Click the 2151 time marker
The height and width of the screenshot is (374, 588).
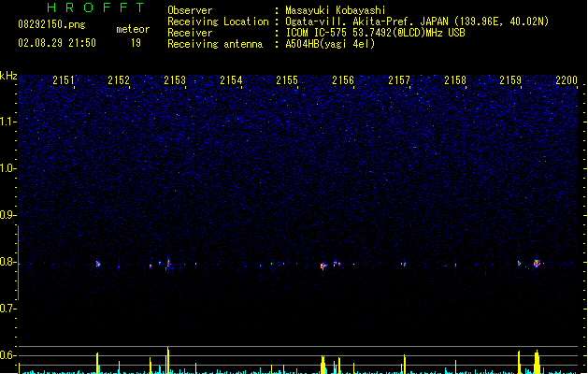coord(64,80)
